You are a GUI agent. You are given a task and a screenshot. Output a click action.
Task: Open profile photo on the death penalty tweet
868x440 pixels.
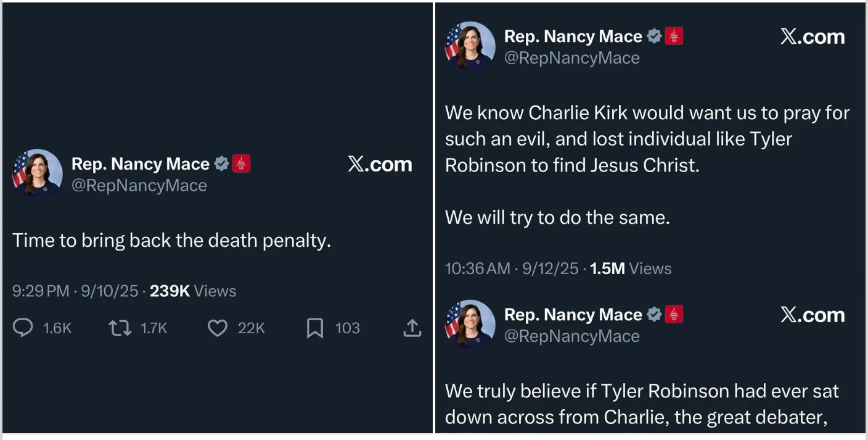(38, 173)
